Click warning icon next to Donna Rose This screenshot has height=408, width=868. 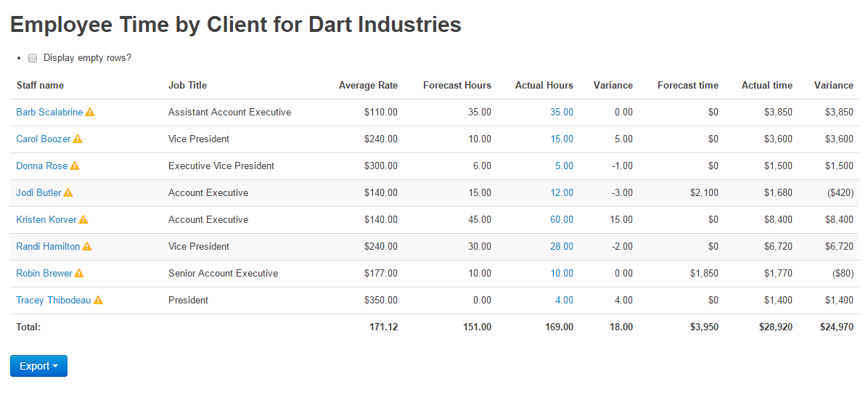75,166
